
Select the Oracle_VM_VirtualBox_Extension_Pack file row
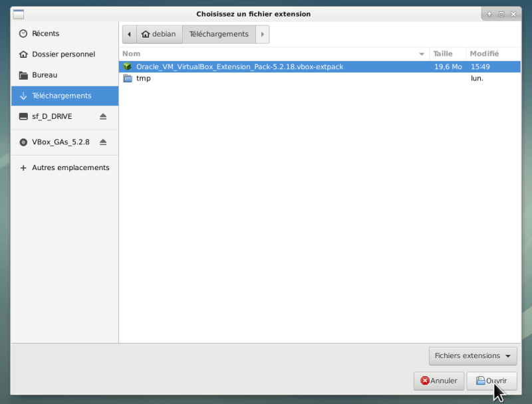point(320,66)
